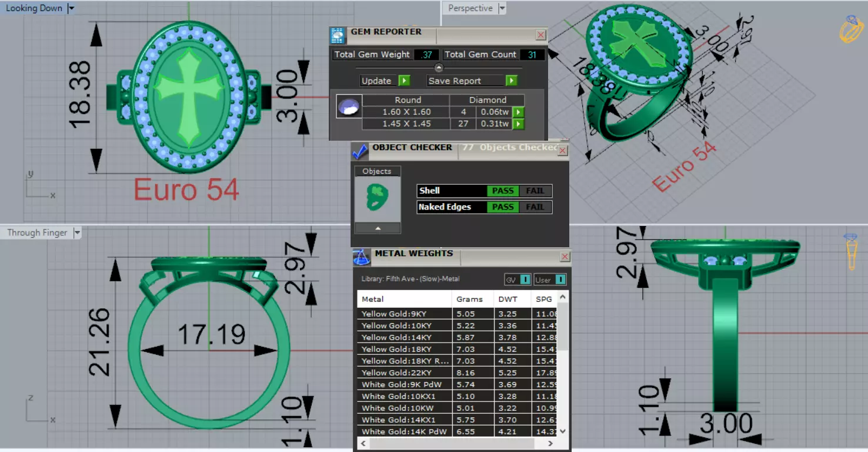This screenshot has width=868, height=452.
Task: Click the Shell PASS indicator
Action: (503, 191)
